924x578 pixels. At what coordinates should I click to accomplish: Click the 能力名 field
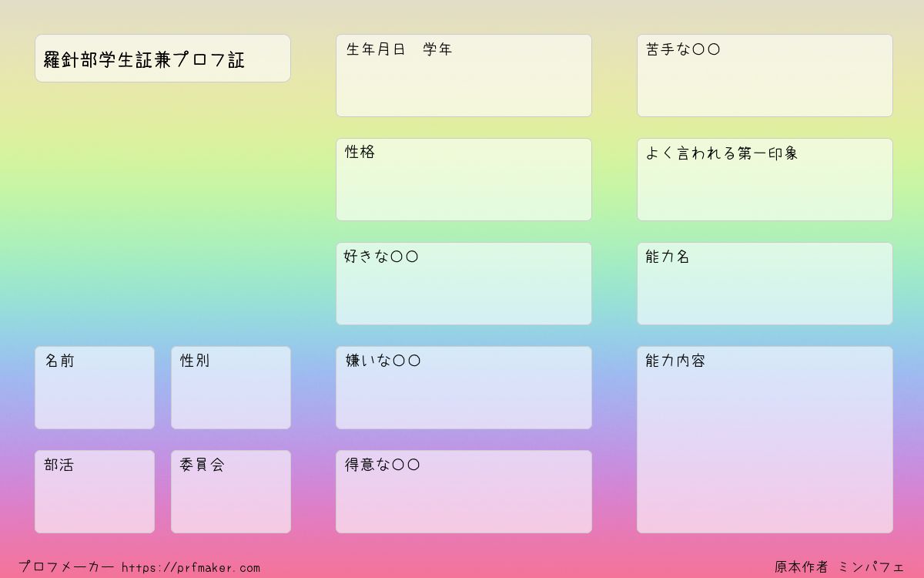pos(765,284)
